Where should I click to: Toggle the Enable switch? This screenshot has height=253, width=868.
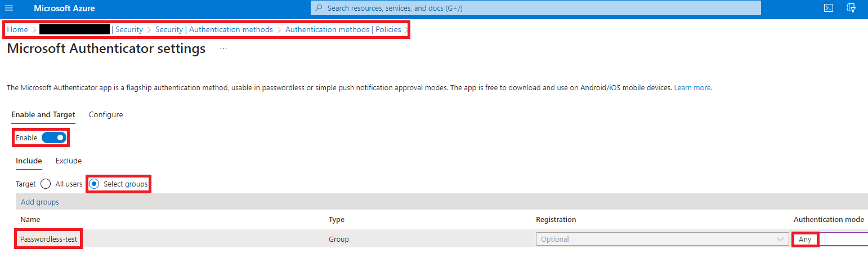(54, 137)
